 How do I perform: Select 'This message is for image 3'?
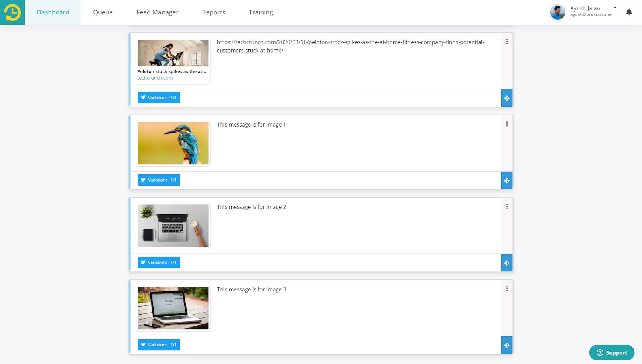pyautogui.click(x=252, y=289)
